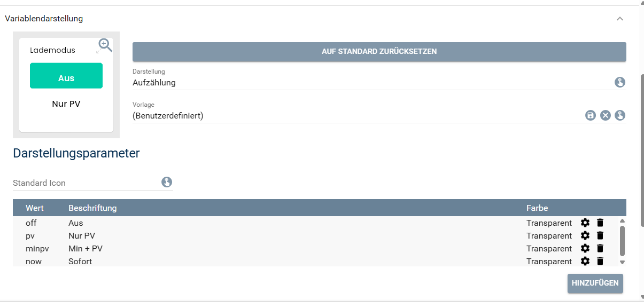Click the 'Auf Standard zurücksetzen' button
This screenshot has height=308, width=644.
click(x=379, y=52)
